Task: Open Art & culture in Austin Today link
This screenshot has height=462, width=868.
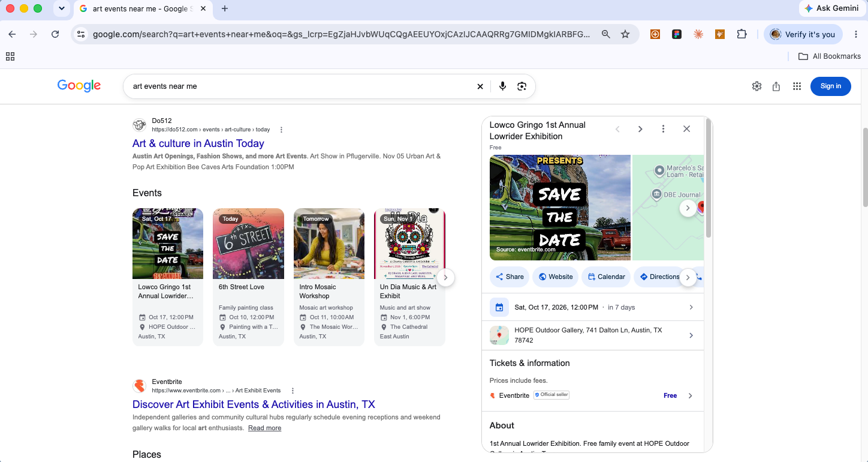Action: 198,143
